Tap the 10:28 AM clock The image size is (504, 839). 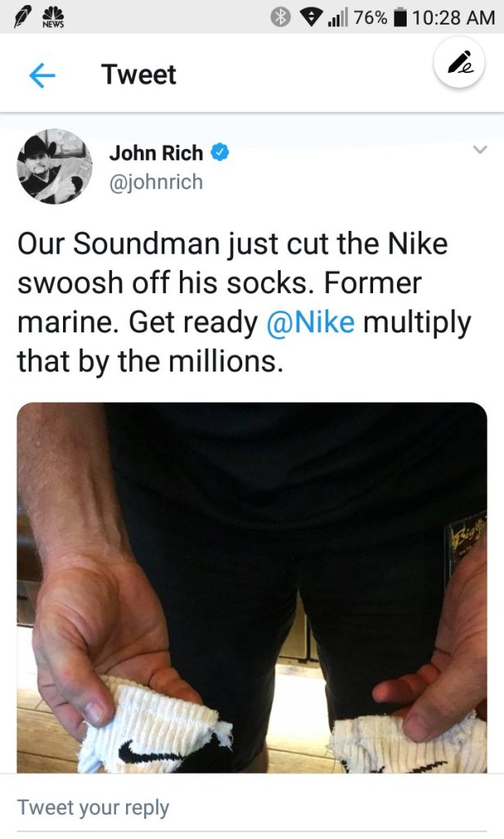[454, 17]
